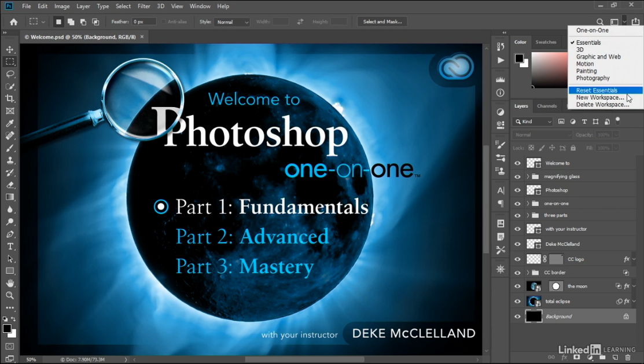Image resolution: width=644 pixels, height=364 pixels.
Task: Expand the one-on-one layer group
Action: (x=528, y=203)
